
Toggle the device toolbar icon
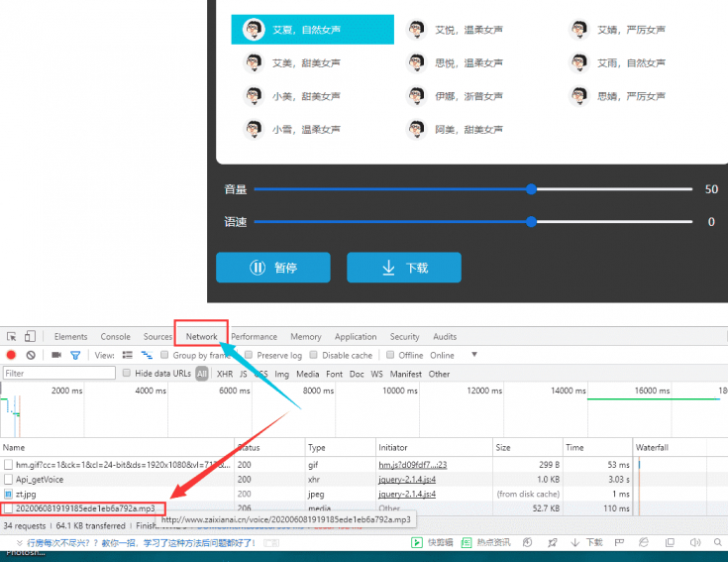pyautogui.click(x=30, y=336)
